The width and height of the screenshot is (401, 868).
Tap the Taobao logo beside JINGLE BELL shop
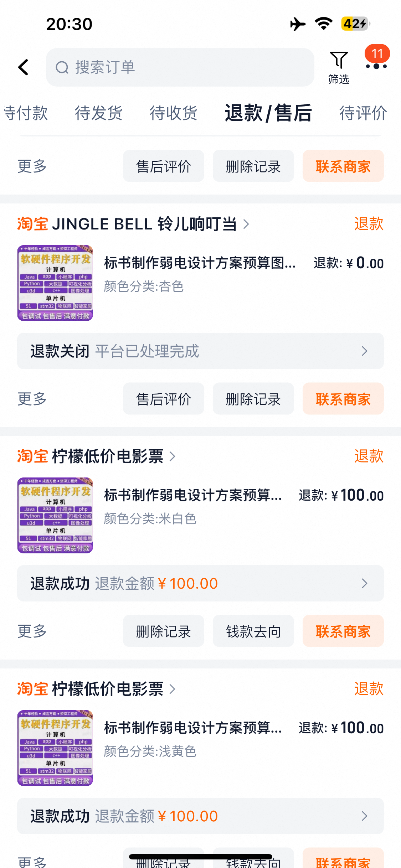click(32, 224)
